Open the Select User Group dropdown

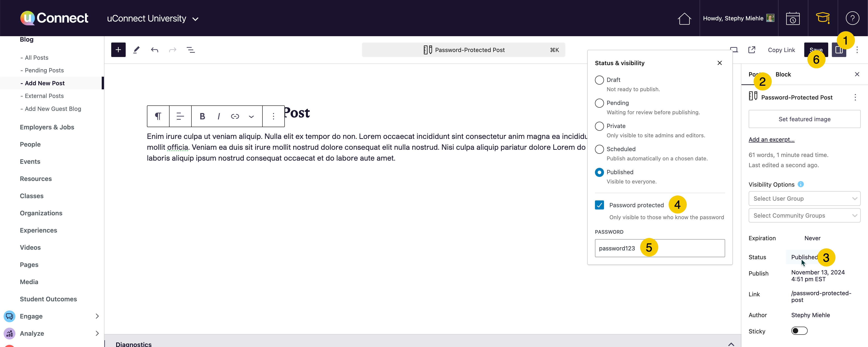[804, 199]
